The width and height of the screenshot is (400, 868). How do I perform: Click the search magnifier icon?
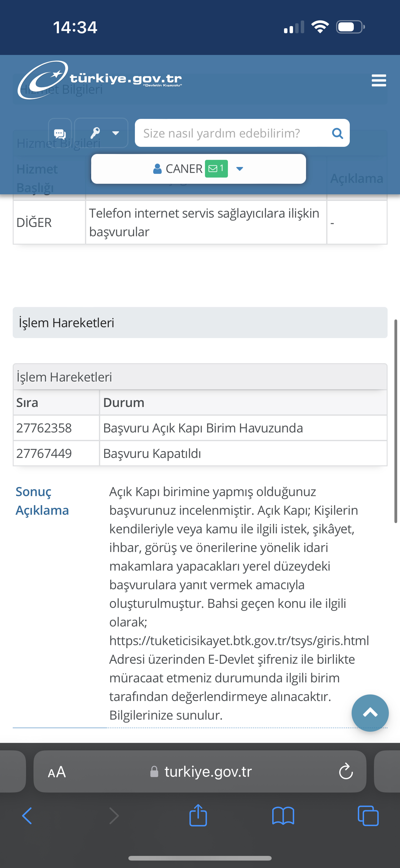(x=337, y=133)
